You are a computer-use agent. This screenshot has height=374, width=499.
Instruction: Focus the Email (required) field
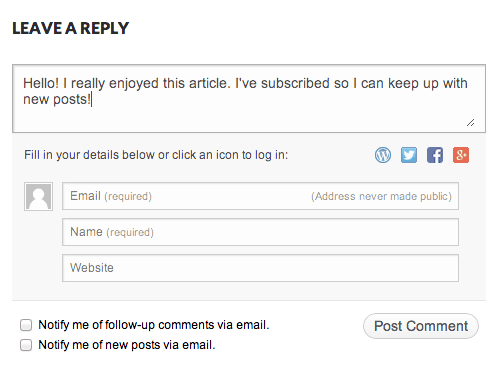(x=260, y=196)
